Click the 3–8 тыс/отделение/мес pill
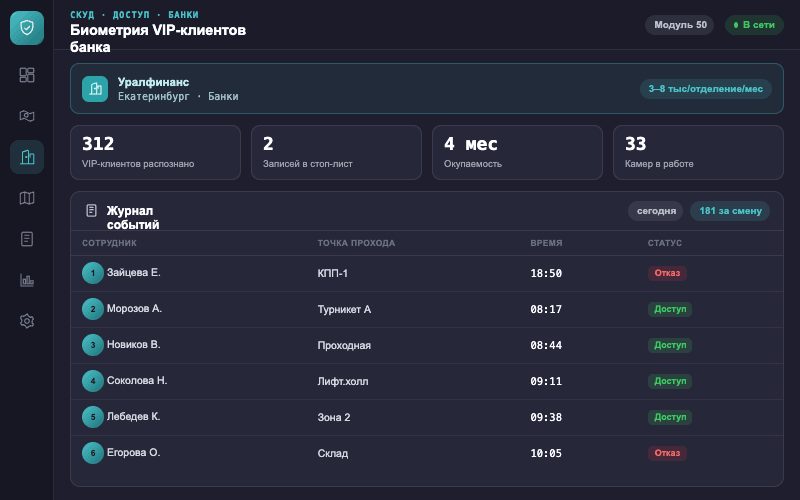This screenshot has width=800, height=500. click(706, 89)
